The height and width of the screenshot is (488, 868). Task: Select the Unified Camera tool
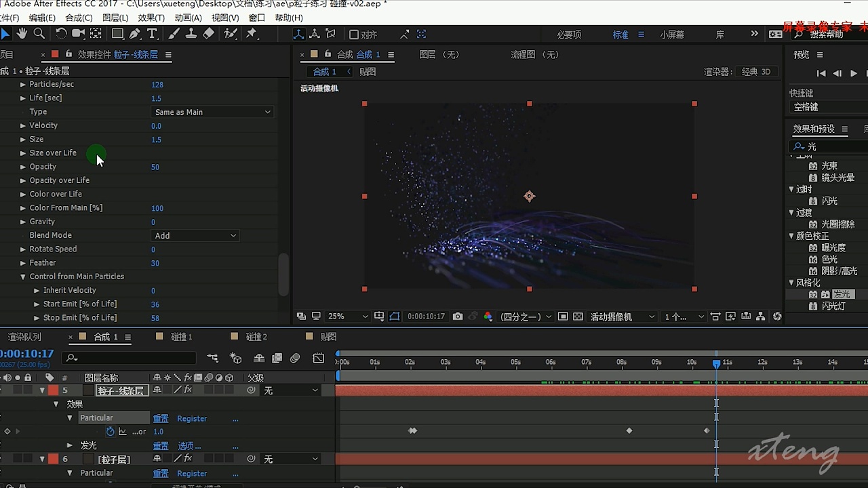point(78,33)
